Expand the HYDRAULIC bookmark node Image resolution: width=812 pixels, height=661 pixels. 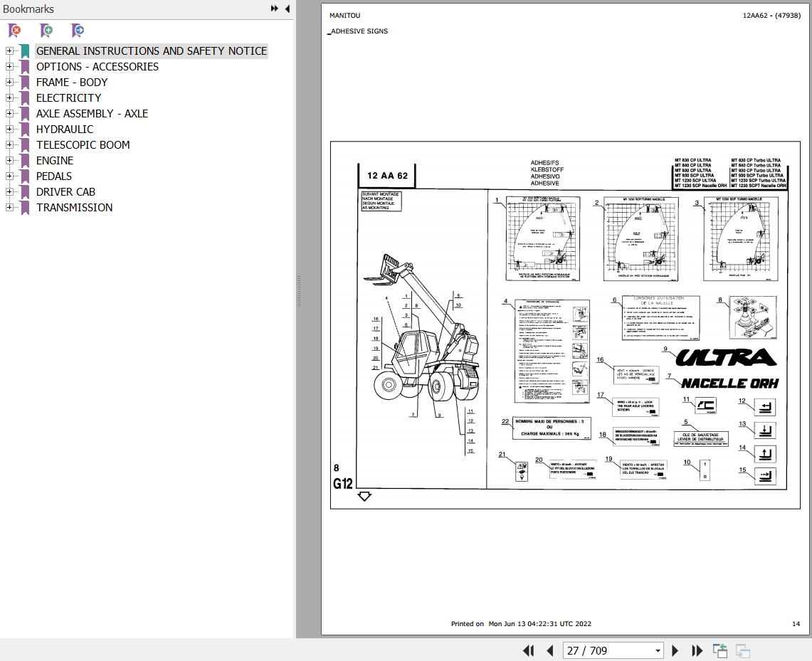9,129
